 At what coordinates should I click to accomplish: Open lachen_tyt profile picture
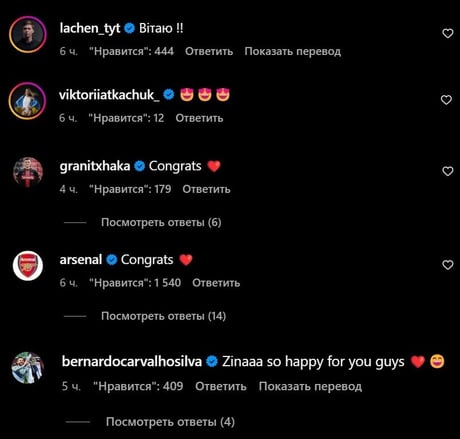pos(28,35)
